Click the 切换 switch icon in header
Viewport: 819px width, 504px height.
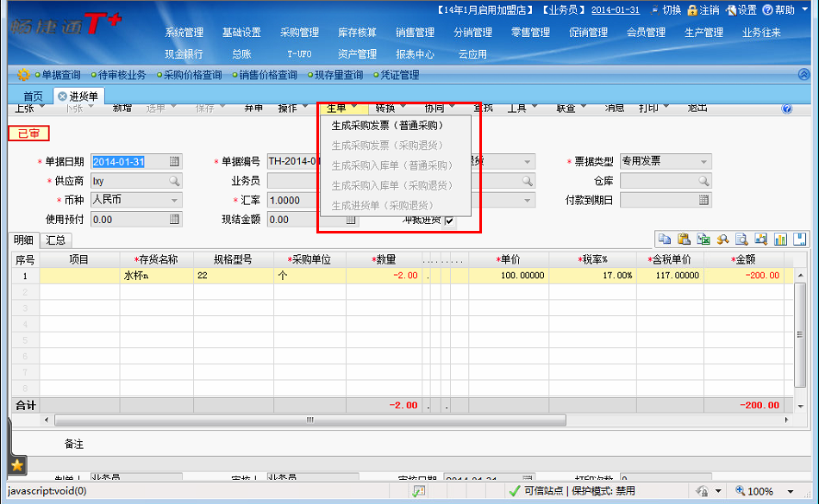pos(655,10)
